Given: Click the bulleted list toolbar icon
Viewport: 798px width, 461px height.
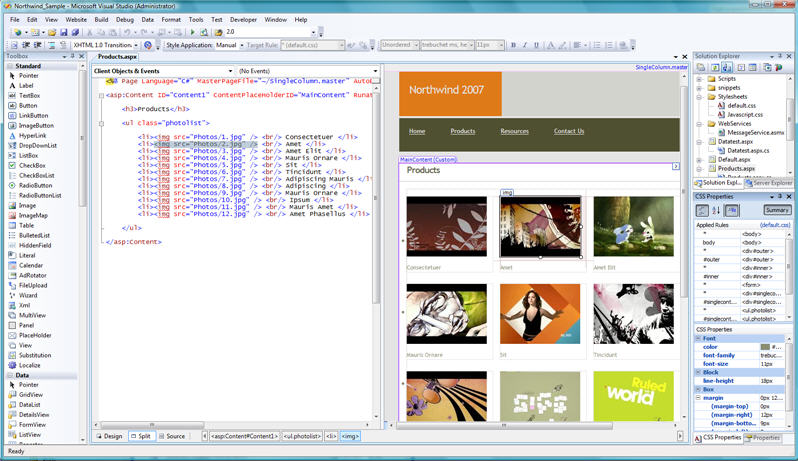Looking at the screenshot, I should click(597, 45).
